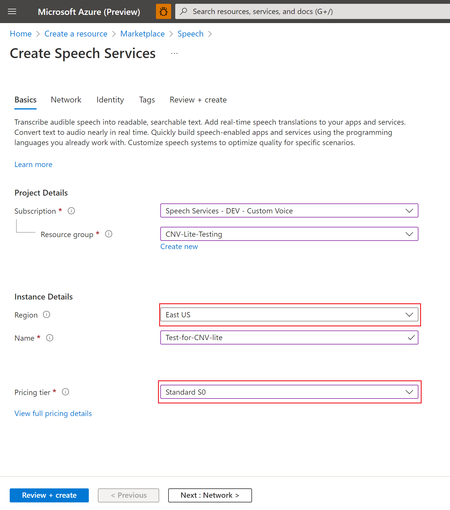Click the Next : Network button

pyautogui.click(x=210, y=495)
